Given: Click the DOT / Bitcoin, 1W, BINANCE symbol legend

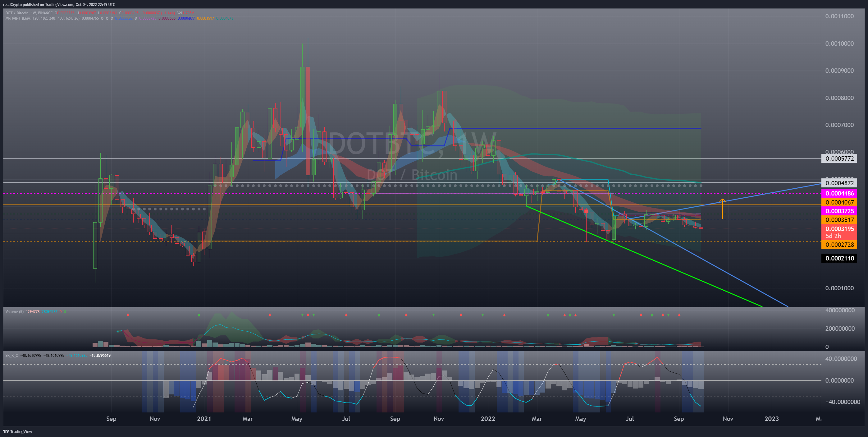Looking at the screenshot, I should pyautogui.click(x=29, y=13).
